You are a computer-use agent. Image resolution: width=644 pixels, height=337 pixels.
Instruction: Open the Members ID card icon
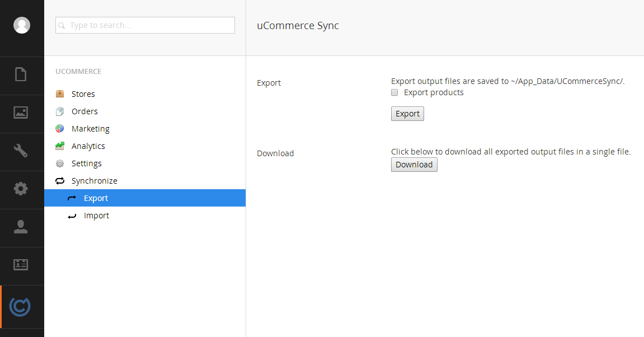[x=21, y=265]
